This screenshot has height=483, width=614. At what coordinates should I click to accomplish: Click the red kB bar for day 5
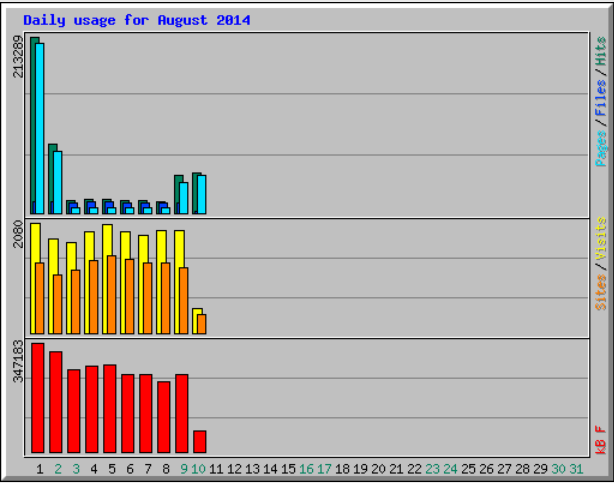click(110, 408)
